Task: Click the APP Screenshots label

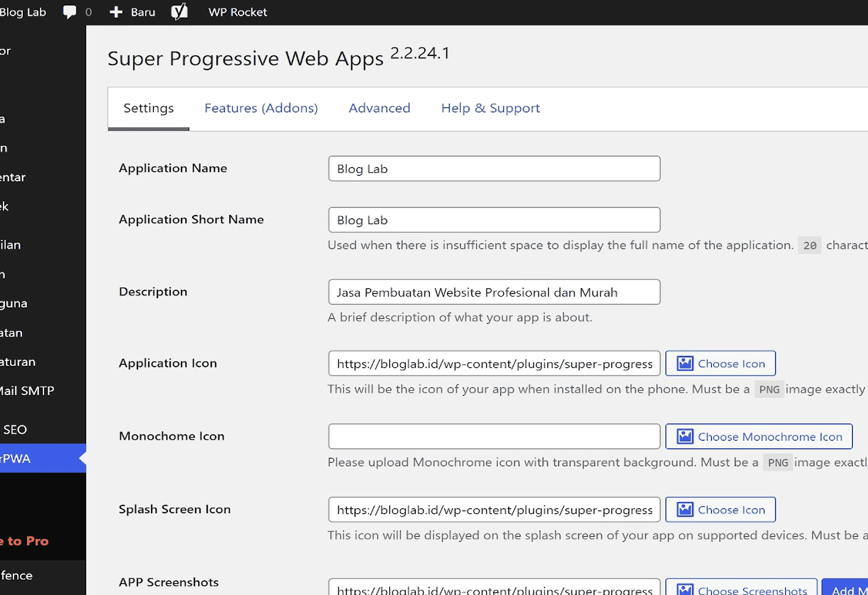Action: (x=168, y=582)
